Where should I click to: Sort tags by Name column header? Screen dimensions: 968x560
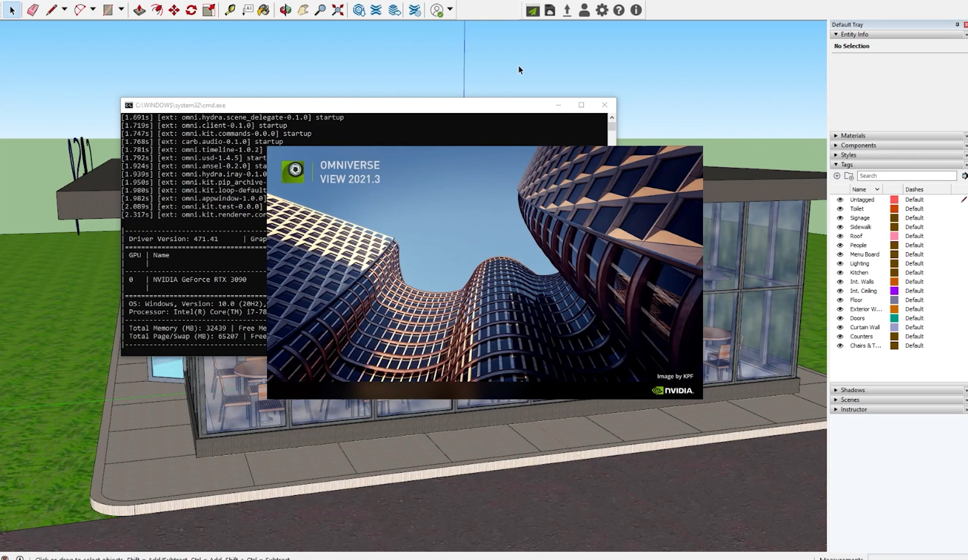[x=865, y=189]
